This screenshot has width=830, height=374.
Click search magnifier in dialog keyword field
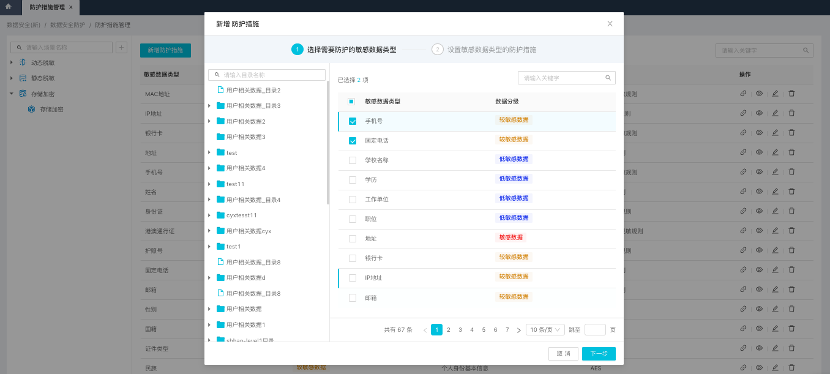(608, 78)
